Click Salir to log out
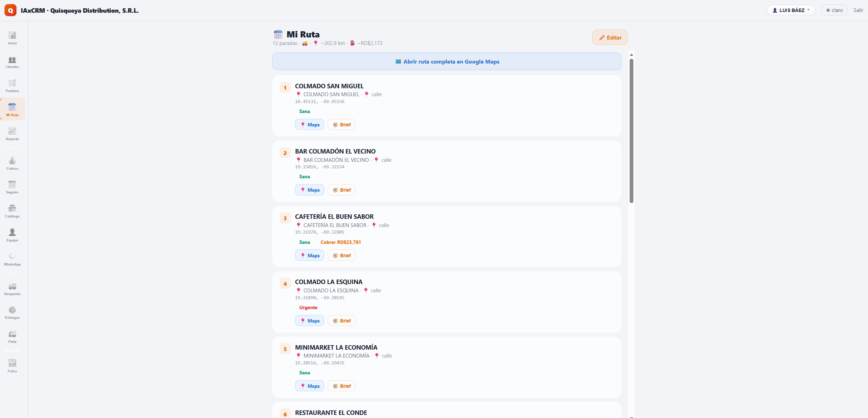The image size is (868, 418). pyautogui.click(x=858, y=10)
